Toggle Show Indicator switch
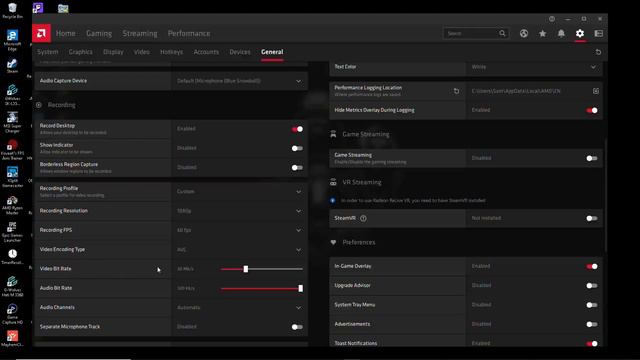Image resolution: width=640 pixels, height=360 pixels. 297,148
